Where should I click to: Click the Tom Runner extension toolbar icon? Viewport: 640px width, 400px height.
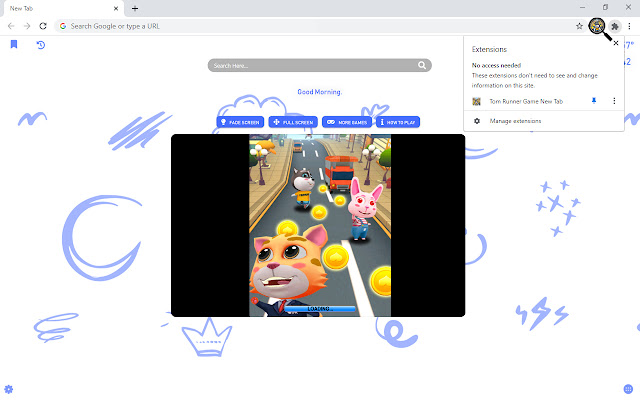tap(597, 26)
